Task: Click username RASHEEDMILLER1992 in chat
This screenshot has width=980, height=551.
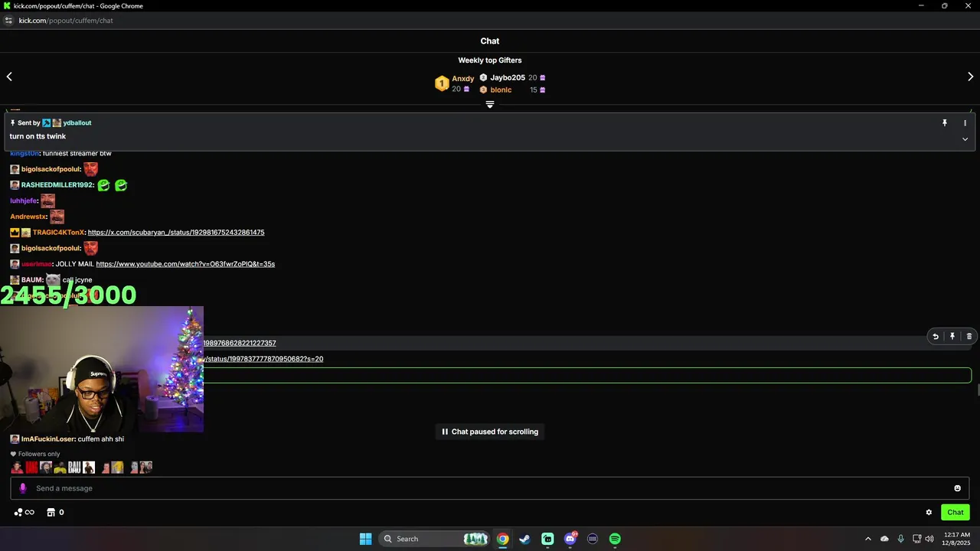Action: point(57,185)
